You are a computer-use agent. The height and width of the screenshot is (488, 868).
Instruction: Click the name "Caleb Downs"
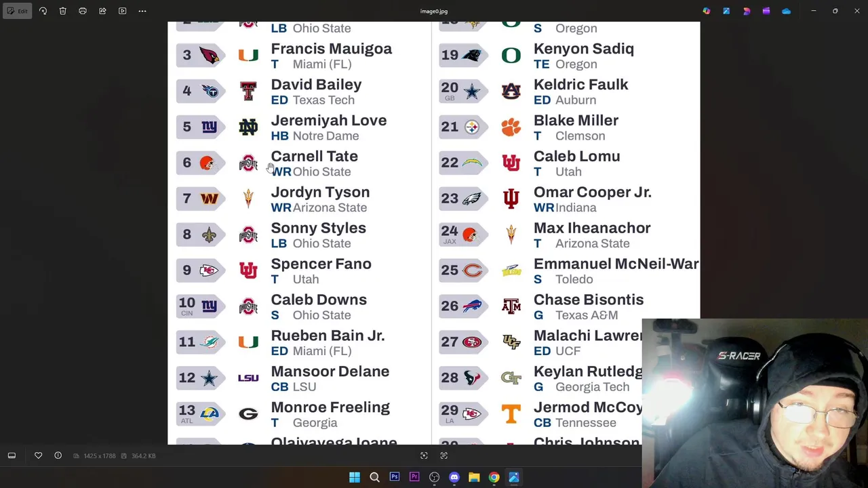click(319, 300)
